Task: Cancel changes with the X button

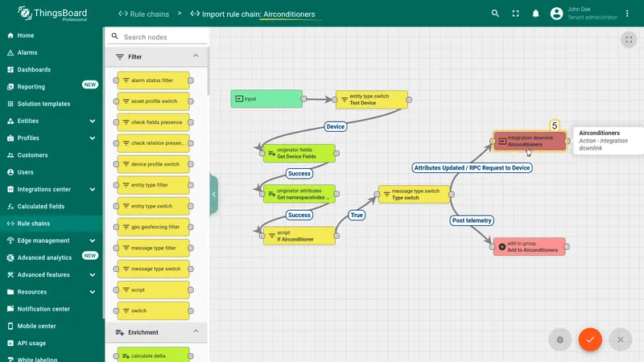Action: [620, 339]
